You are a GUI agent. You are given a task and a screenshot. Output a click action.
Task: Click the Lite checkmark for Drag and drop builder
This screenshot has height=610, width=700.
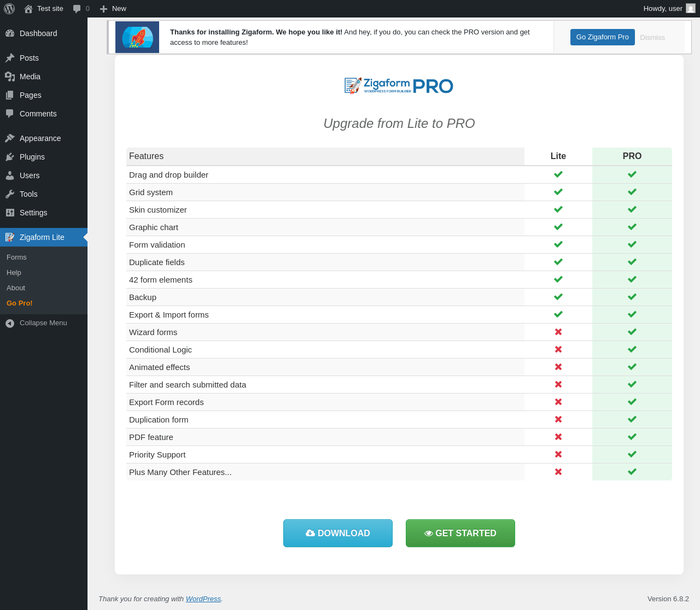point(558,174)
